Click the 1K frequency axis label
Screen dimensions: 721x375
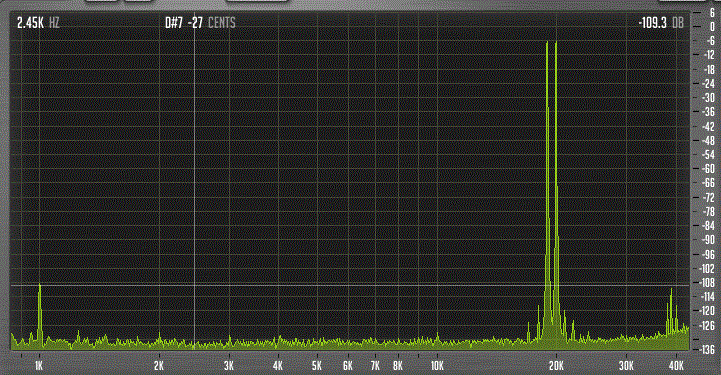click(x=39, y=366)
